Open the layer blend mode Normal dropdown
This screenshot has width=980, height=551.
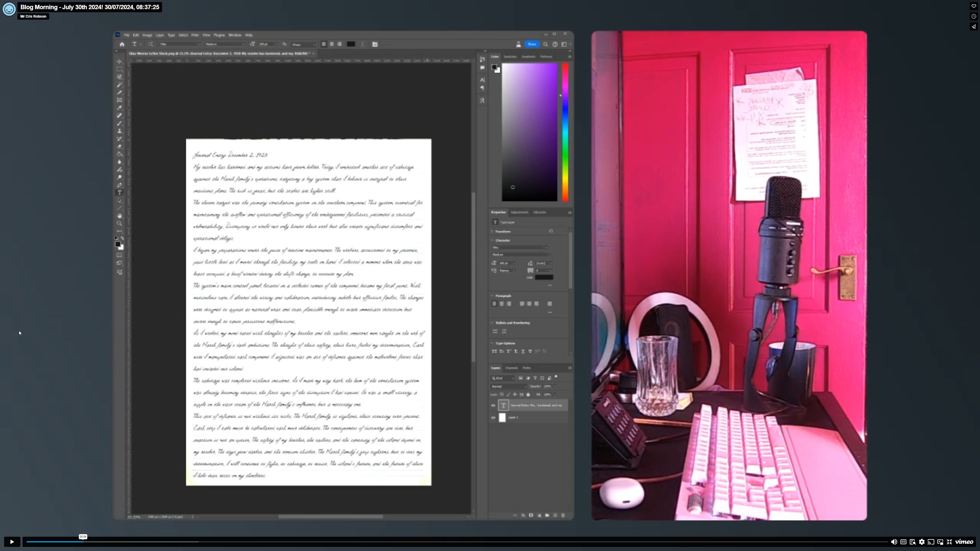pyautogui.click(x=509, y=386)
